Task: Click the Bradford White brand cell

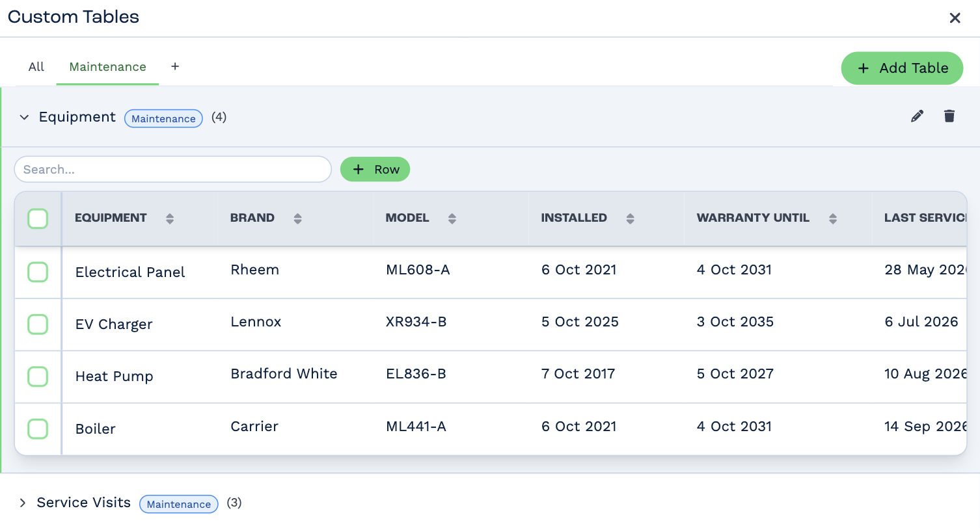Action: point(284,374)
